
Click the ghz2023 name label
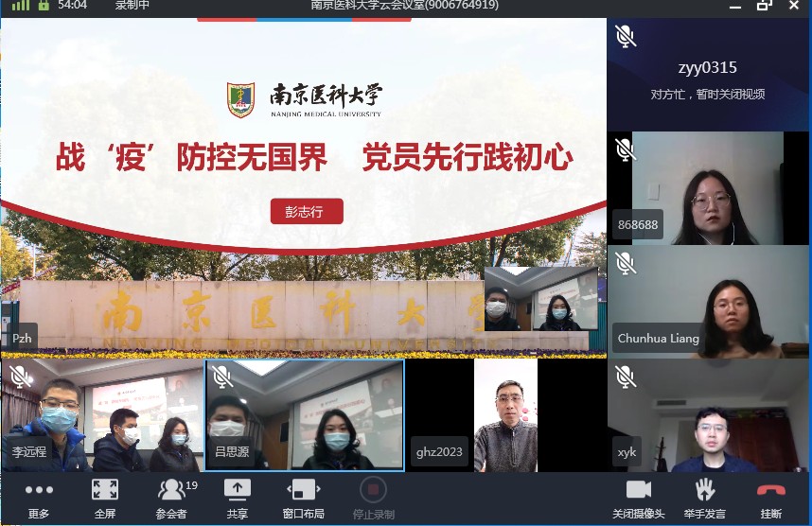click(439, 452)
